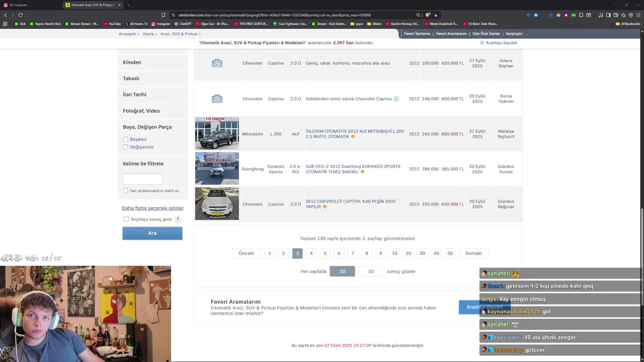Open the Kick bookmark

click(x=20, y=24)
